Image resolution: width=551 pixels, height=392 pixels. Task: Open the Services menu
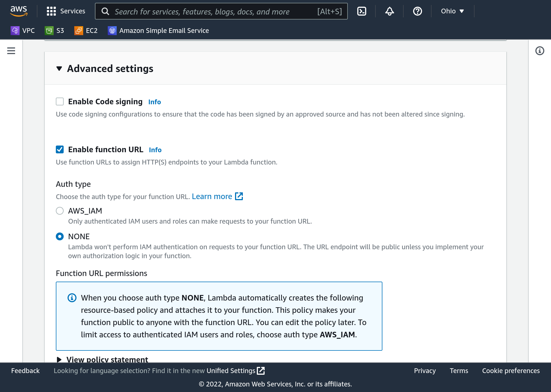pos(66,11)
